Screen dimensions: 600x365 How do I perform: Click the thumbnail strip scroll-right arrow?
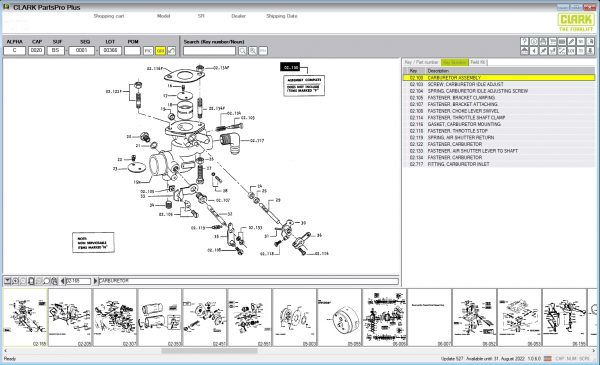(x=594, y=351)
